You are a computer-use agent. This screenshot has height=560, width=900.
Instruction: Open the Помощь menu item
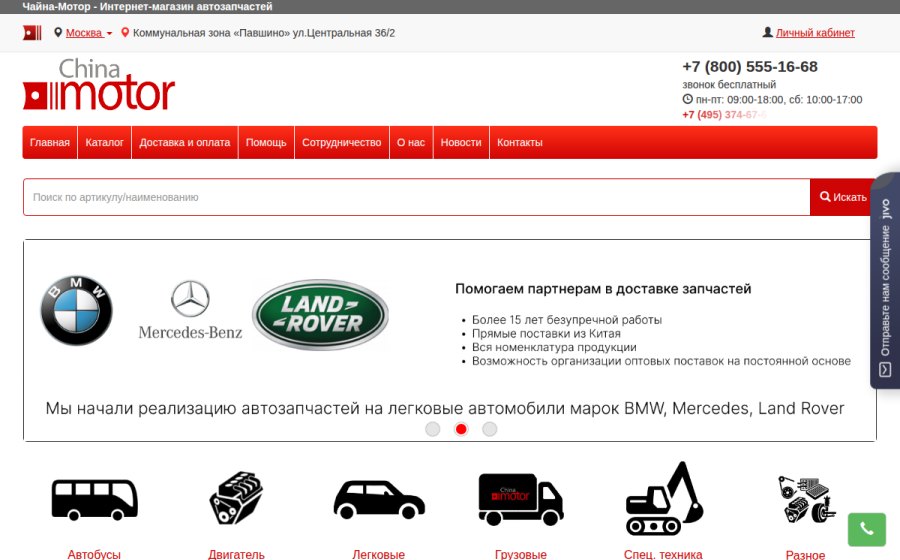click(266, 142)
